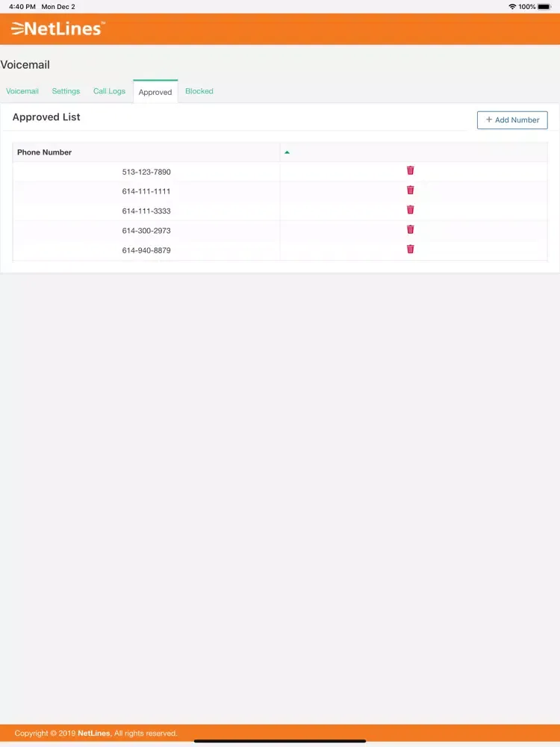Tap the 4:40 PM clock
Screen dimensions: 560x747
pos(22,7)
